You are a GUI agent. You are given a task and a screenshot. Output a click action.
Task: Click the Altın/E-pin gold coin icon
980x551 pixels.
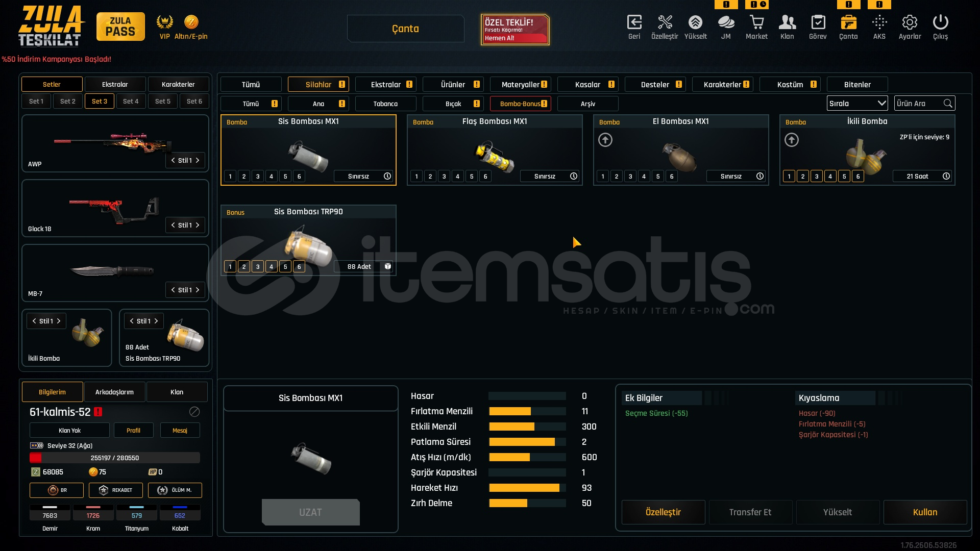click(x=191, y=22)
